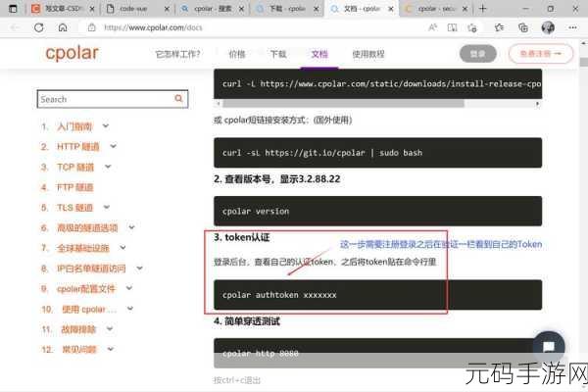Click the 'cpolar version' code block
This screenshot has width=588, height=392.
coord(377,211)
